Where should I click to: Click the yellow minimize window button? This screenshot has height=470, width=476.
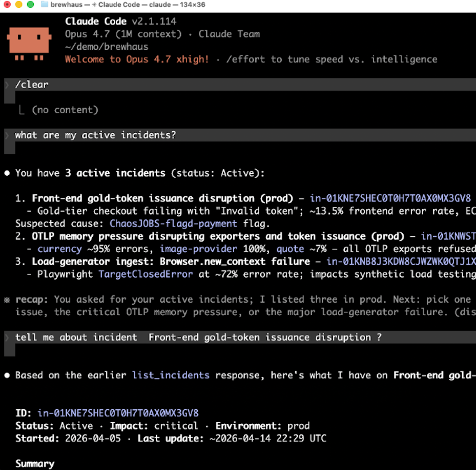point(19,5)
